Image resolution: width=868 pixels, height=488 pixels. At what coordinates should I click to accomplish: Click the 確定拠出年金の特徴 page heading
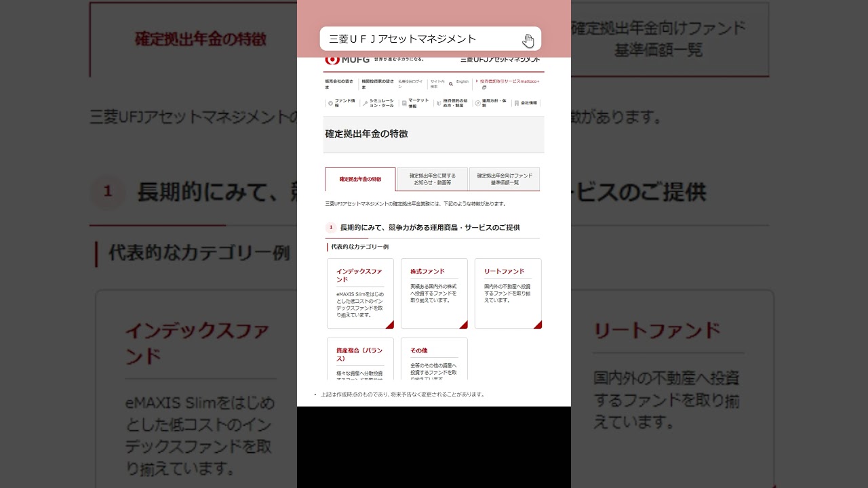[366, 134]
